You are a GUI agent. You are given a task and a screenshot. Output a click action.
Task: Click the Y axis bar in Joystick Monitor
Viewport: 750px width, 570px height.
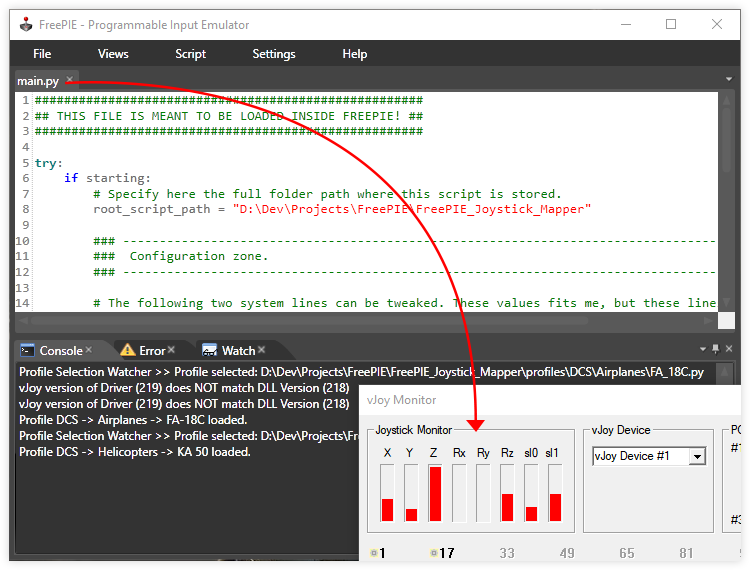[411, 493]
